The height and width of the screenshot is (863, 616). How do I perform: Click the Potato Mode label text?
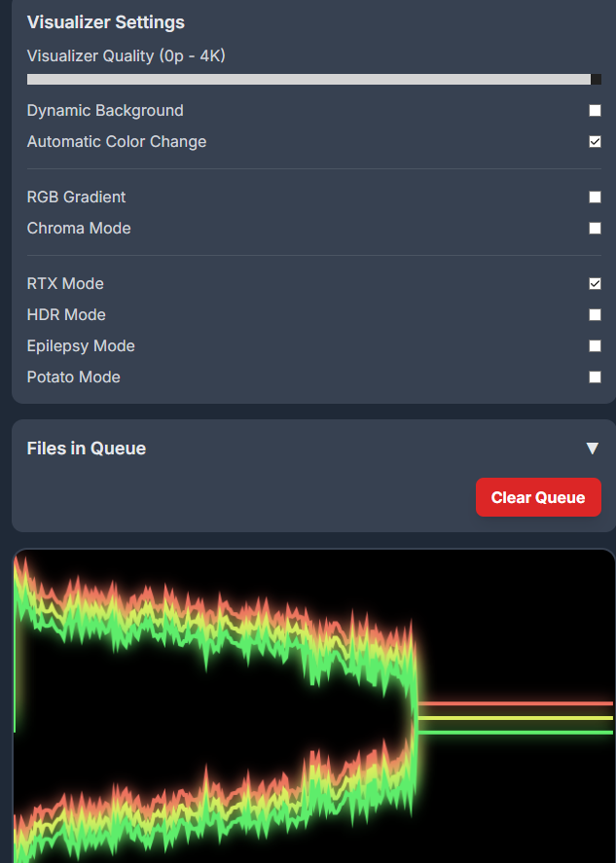point(74,378)
